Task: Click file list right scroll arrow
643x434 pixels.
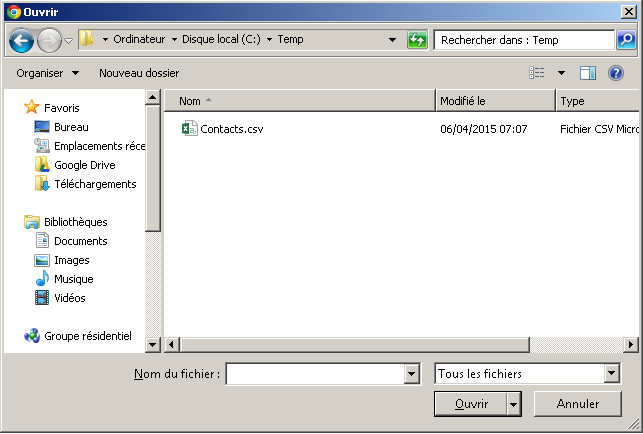Action: tap(631, 345)
